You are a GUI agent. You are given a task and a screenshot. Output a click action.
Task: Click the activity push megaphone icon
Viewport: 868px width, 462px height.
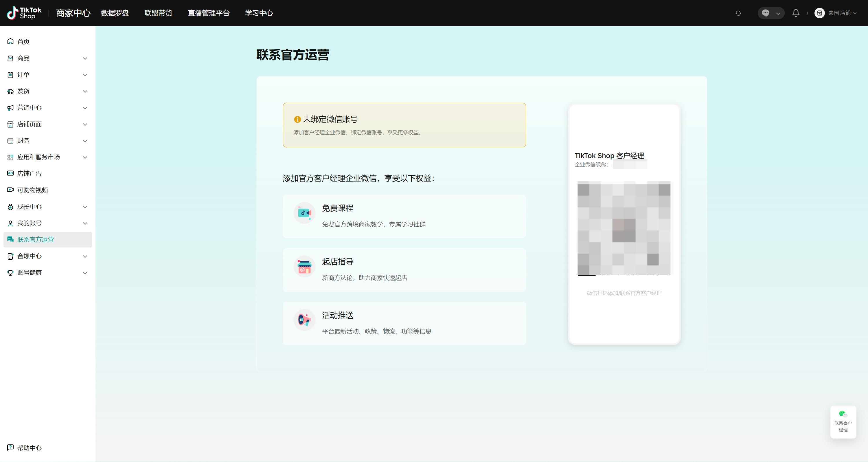pyautogui.click(x=304, y=320)
